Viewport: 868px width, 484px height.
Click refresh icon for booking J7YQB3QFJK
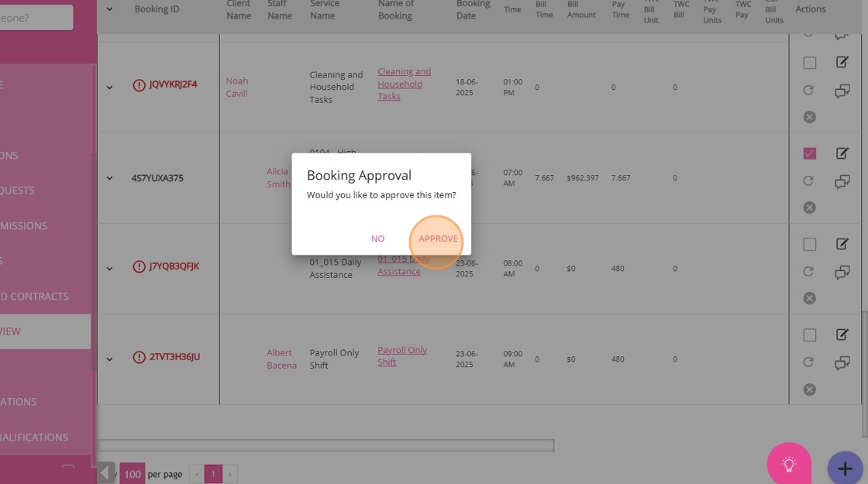pyautogui.click(x=808, y=272)
